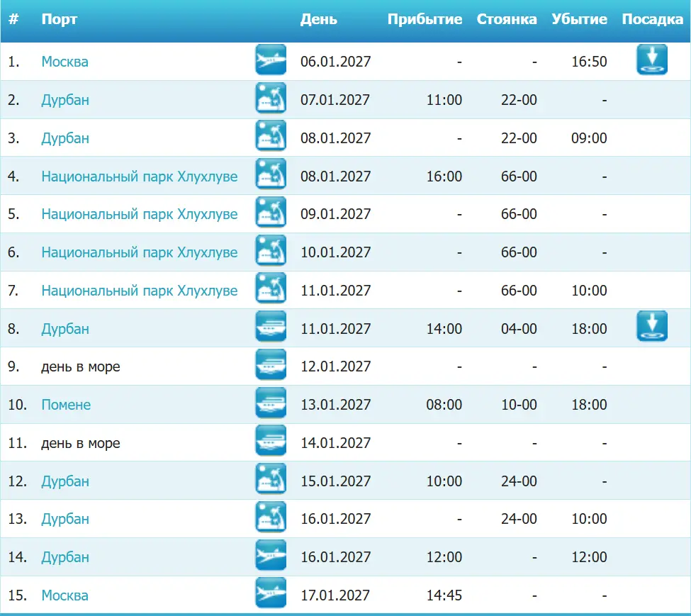Click the stay duration 04-00
Viewport: 691px width, 616px height.
pyautogui.click(x=519, y=329)
